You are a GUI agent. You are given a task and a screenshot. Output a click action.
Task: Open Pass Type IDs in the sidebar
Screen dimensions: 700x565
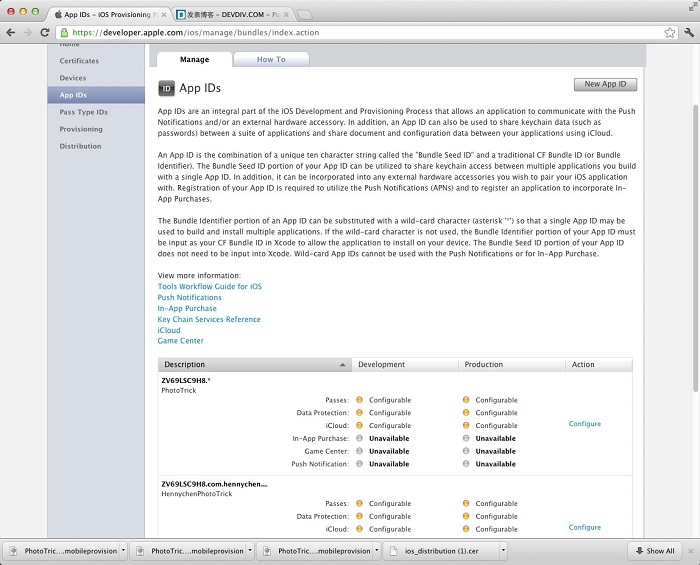tap(83, 112)
